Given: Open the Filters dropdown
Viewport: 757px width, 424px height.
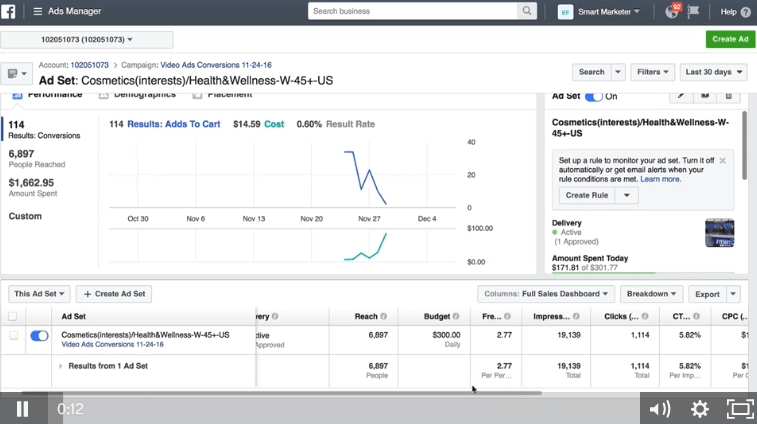Looking at the screenshot, I should pyautogui.click(x=652, y=72).
